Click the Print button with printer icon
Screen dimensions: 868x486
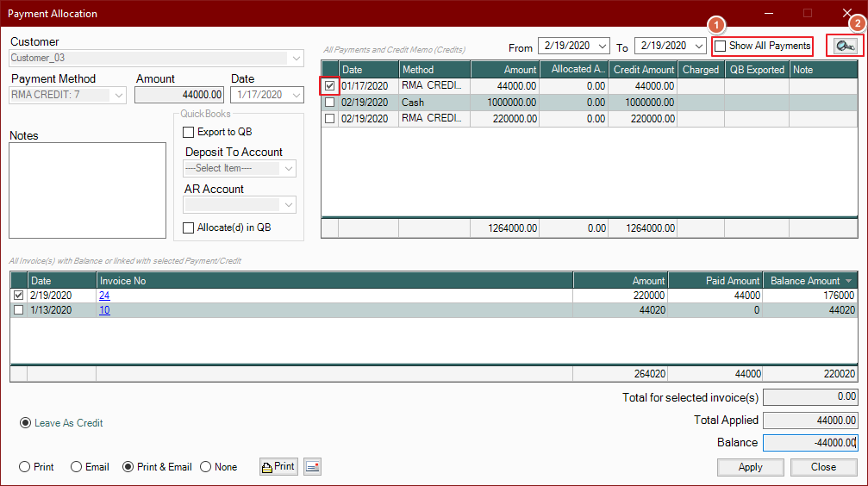coord(278,467)
